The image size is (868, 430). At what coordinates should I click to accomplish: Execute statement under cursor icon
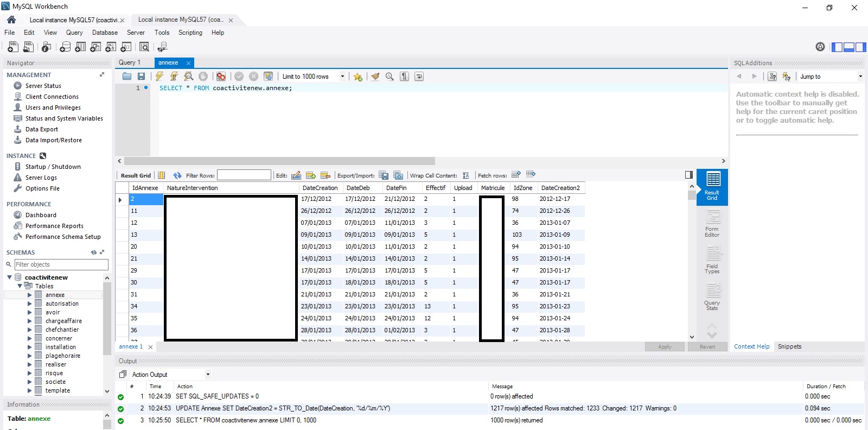(x=174, y=77)
